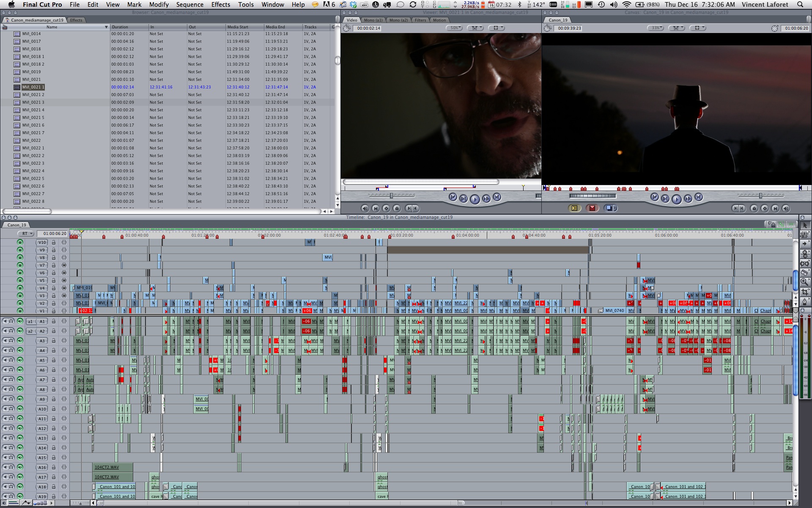Solo audio track A5

pyautogui.click(x=11, y=360)
